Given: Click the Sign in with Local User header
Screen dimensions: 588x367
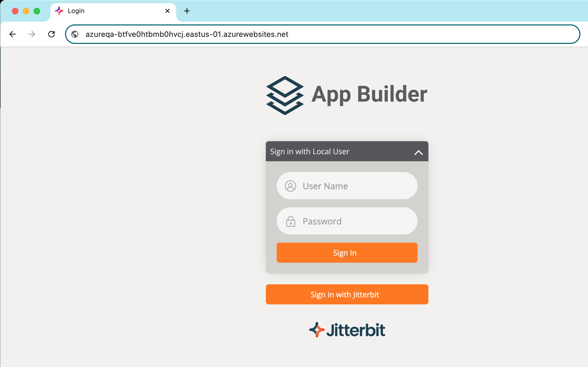Looking at the screenshot, I should point(310,152).
